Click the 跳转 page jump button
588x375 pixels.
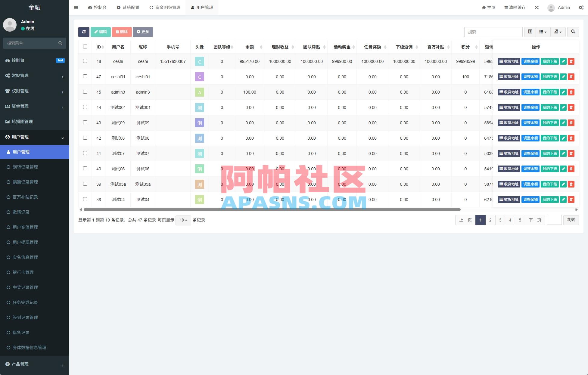click(571, 220)
